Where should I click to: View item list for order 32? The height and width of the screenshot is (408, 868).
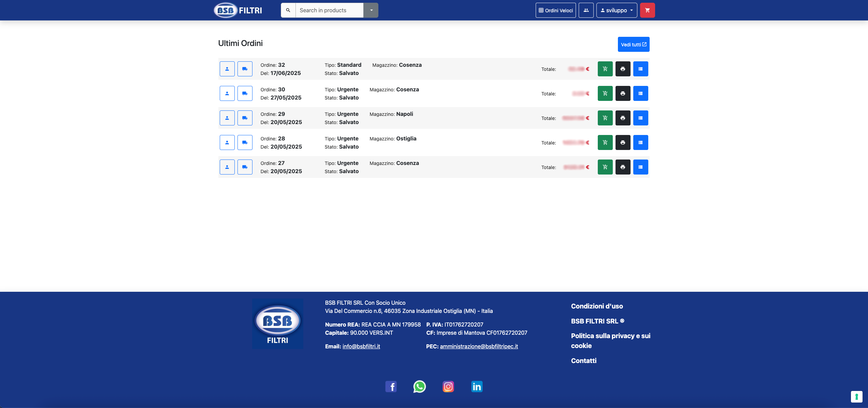pos(640,69)
